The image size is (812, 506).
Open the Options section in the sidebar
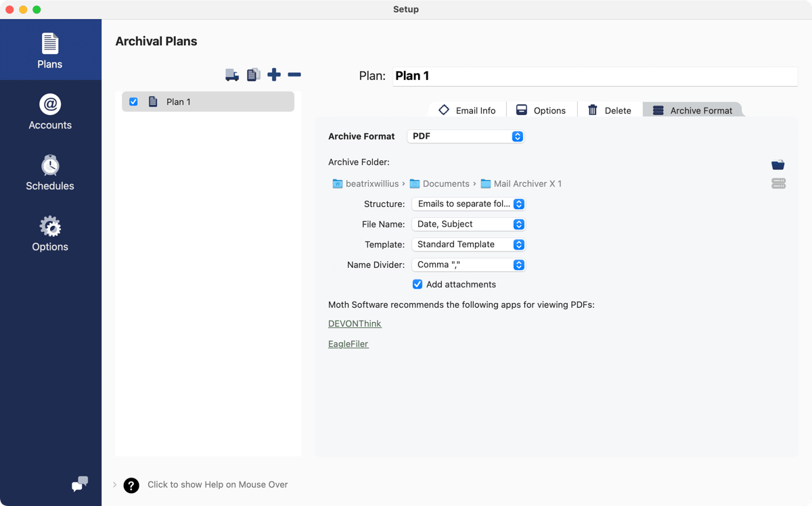point(49,232)
